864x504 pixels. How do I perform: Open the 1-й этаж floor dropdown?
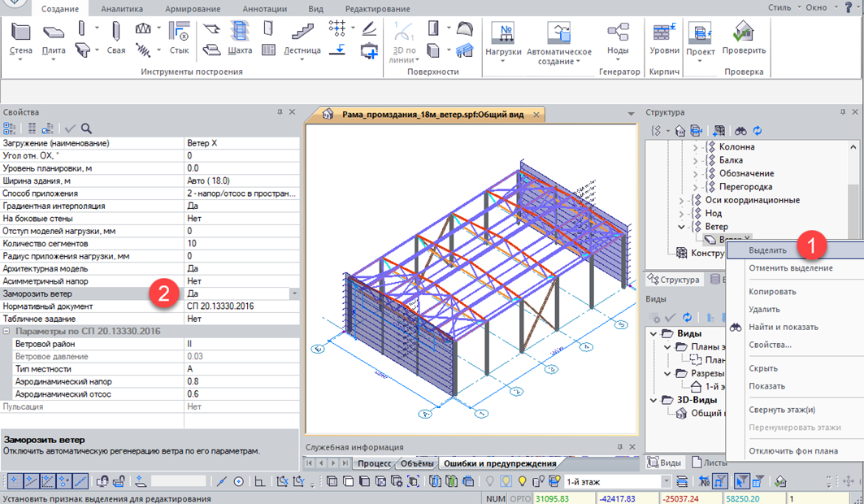point(666,481)
